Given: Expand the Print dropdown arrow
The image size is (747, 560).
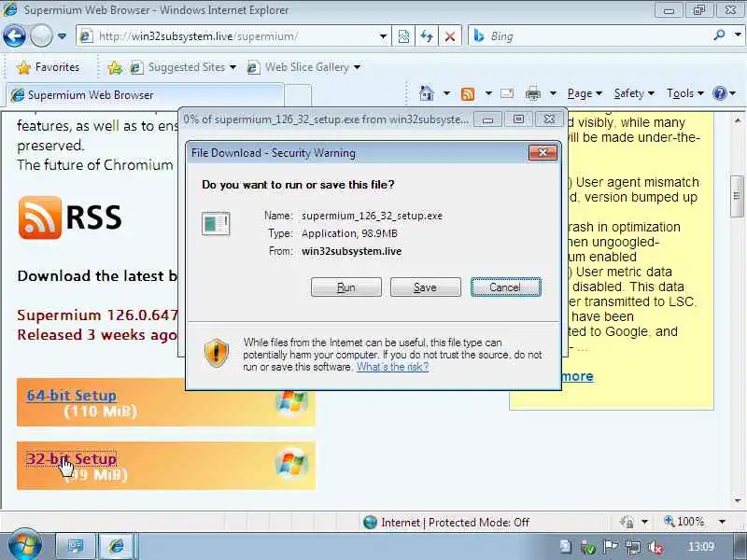Looking at the screenshot, I should click(553, 93).
